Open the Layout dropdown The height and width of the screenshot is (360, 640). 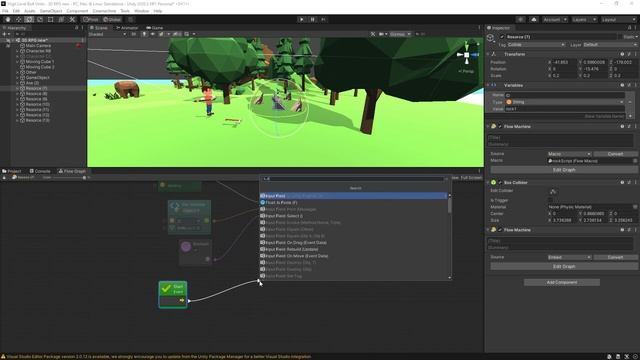[x=618, y=20]
